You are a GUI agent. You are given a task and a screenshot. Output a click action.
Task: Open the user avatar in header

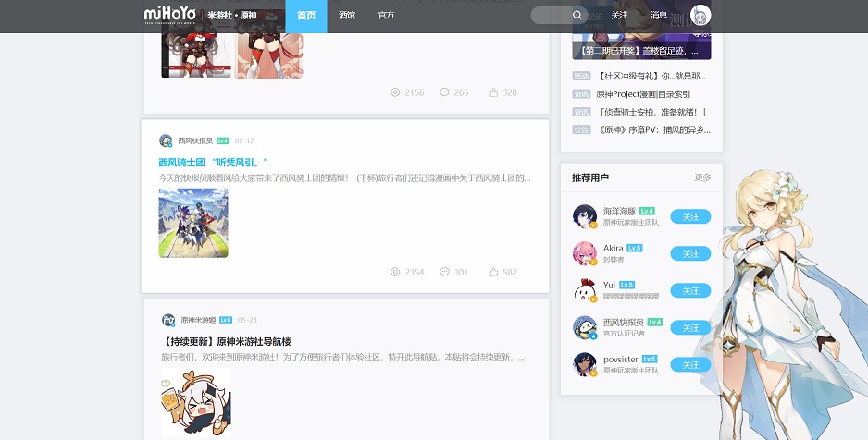point(701,16)
